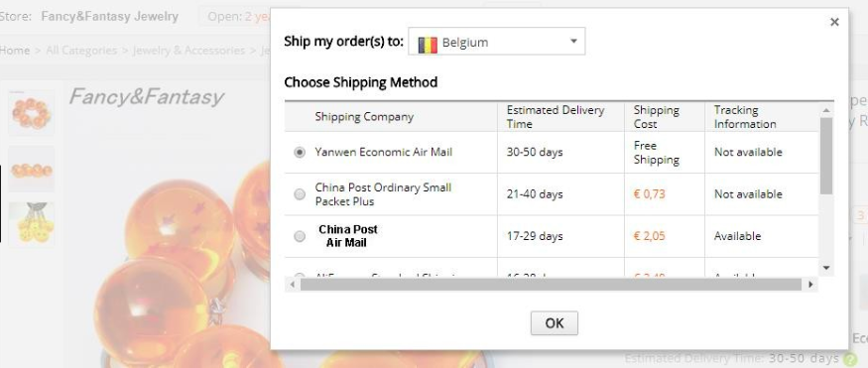Click vertical scrollbar down arrow
Screen dimensions: 868x368
point(826,269)
